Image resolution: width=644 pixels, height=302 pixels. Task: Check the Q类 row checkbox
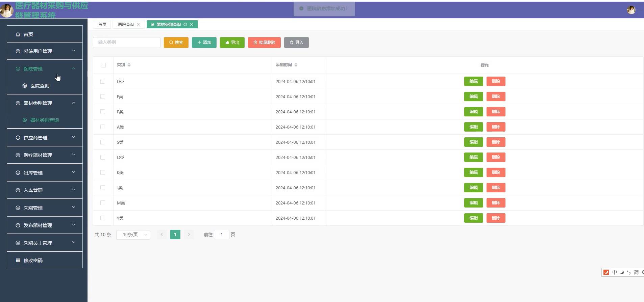(103, 157)
